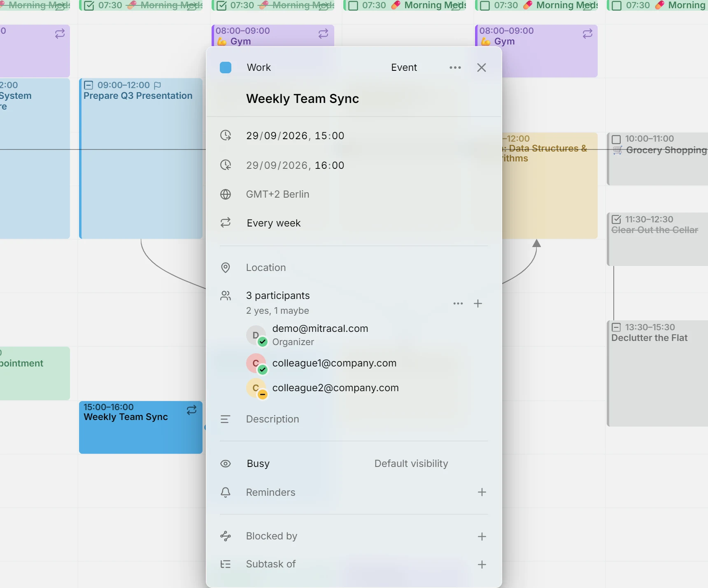Screen dimensions: 708x588
Task: Change the end time 16:00
Action: [330, 166]
